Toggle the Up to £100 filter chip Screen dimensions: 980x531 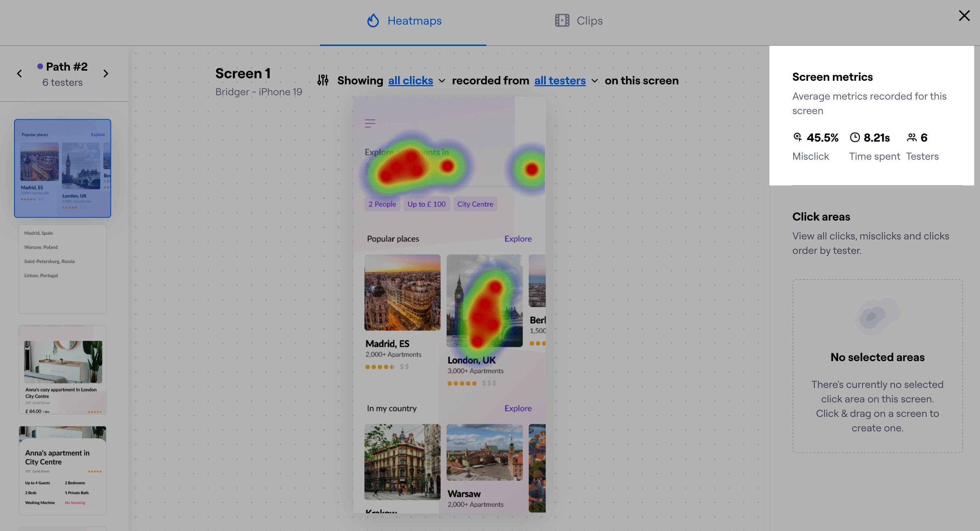(x=426, y=204)
